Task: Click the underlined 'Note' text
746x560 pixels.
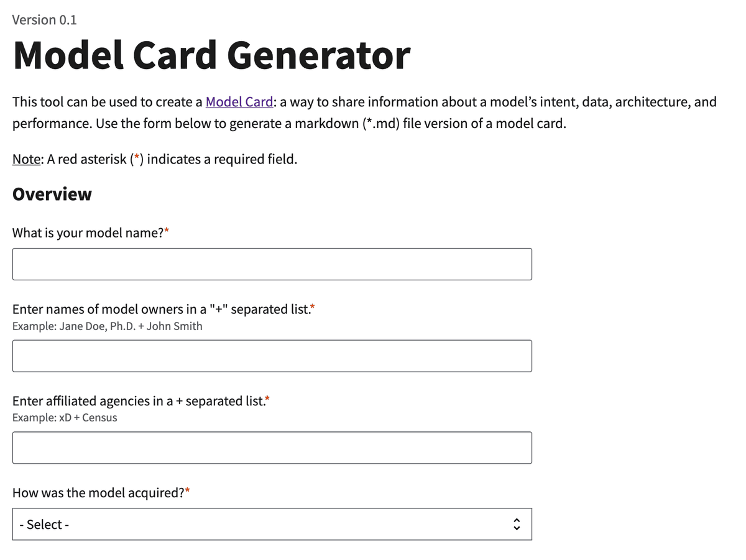Action: tap(26, 158)
